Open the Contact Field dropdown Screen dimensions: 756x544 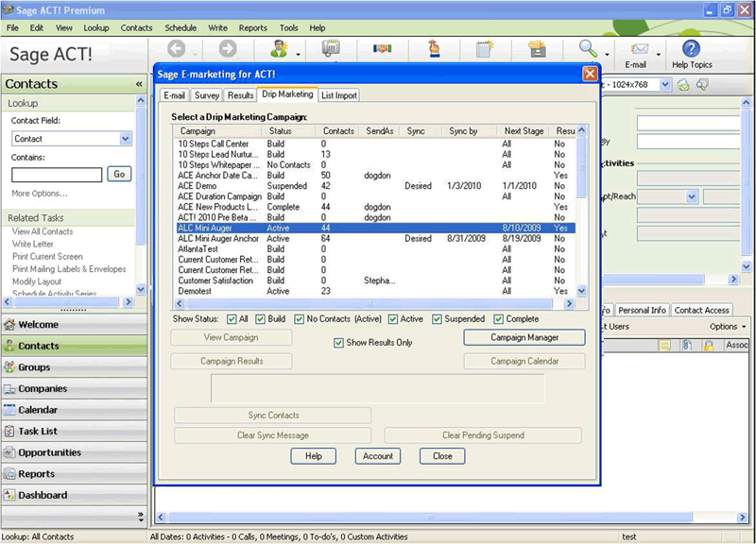tap(125, 139)
